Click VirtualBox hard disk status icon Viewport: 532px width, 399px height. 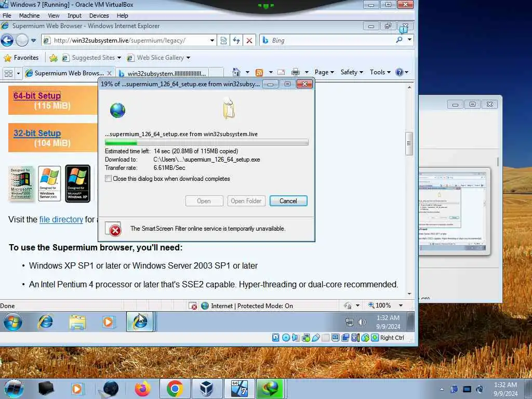point(275,338)
